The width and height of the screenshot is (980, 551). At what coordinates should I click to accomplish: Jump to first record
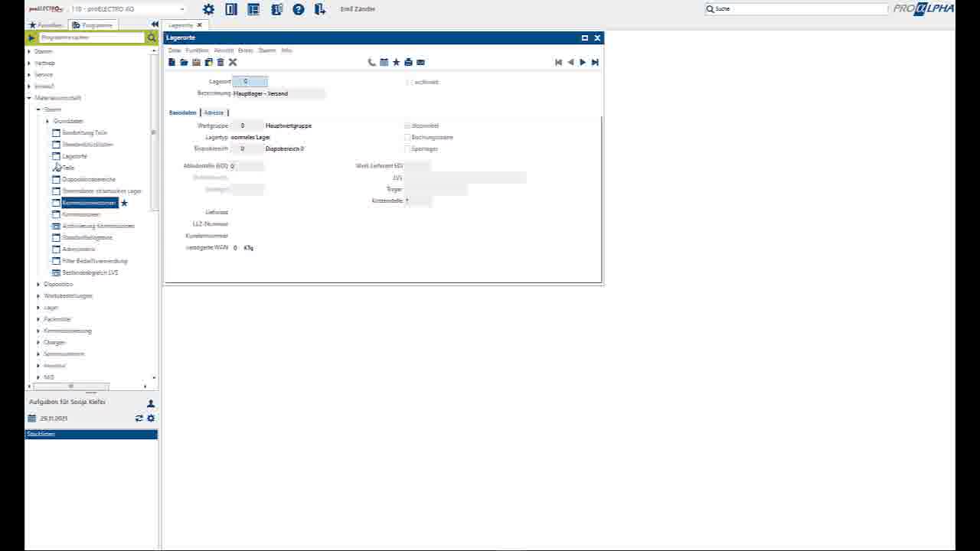coord(558,62)
